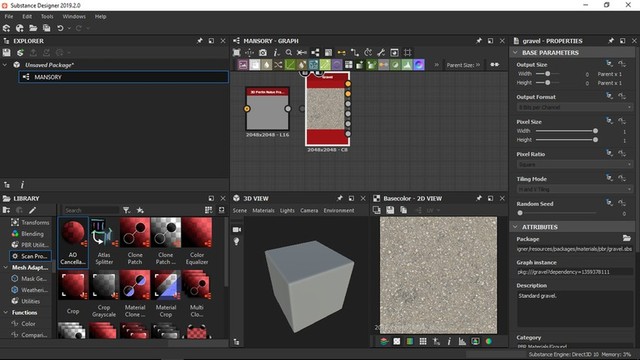
Task: Open the Scene menu in 3D View
Action: point(240,211)
